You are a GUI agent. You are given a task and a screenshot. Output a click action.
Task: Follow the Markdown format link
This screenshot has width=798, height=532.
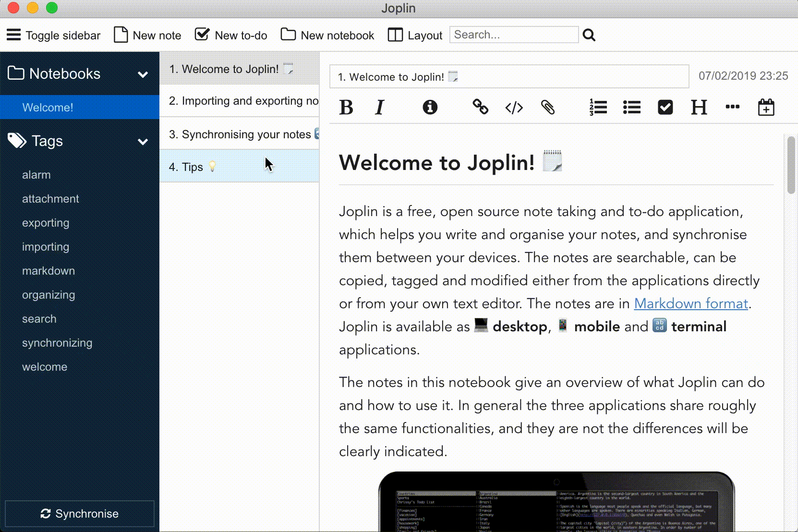click(x=691, y=303)
